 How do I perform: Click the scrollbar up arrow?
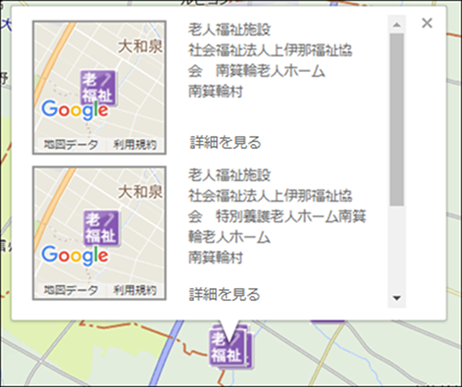397,25
